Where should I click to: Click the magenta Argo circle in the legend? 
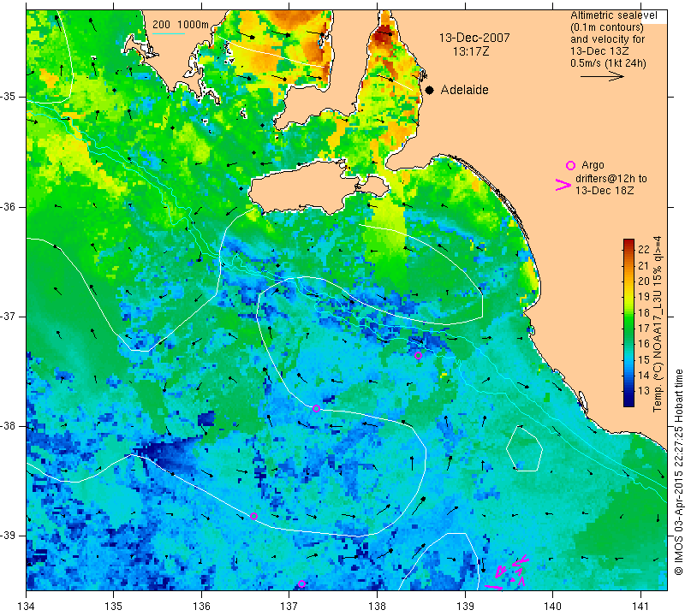[570, 165]
